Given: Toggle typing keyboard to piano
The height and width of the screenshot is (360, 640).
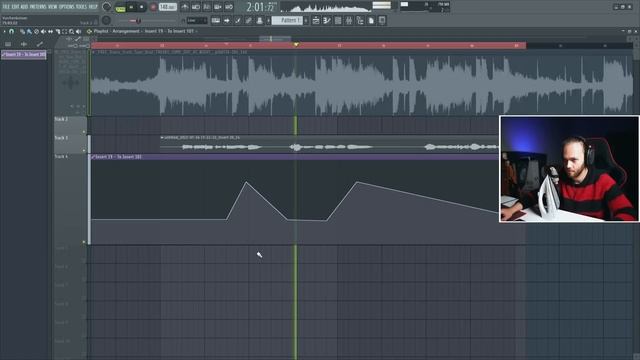Looking at the screenshot, I should click(216, 20).
